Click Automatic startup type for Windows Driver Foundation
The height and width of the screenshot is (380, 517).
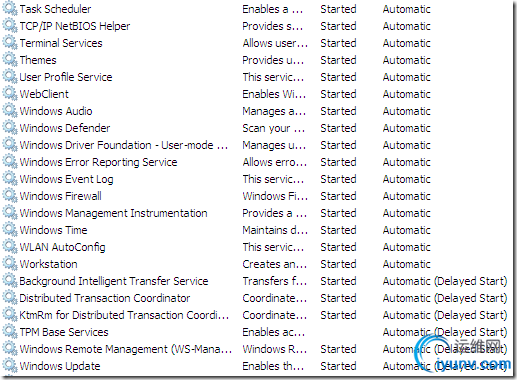[407, 145]
